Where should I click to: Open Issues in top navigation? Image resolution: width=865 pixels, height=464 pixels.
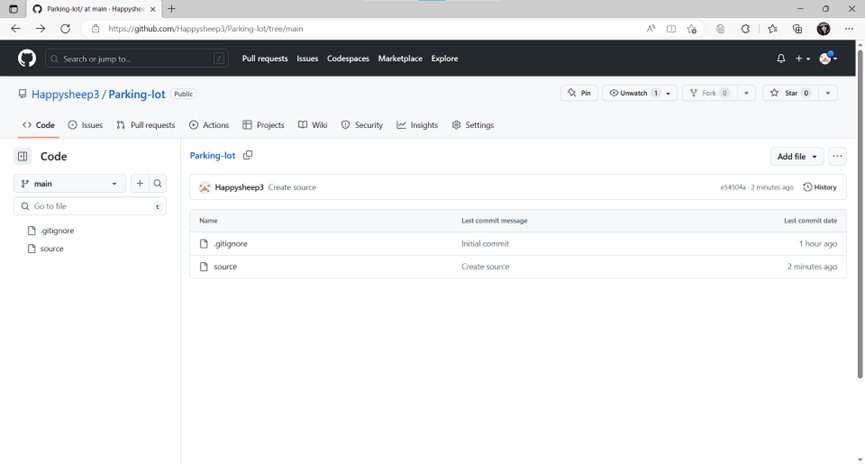tap(307, 58)
